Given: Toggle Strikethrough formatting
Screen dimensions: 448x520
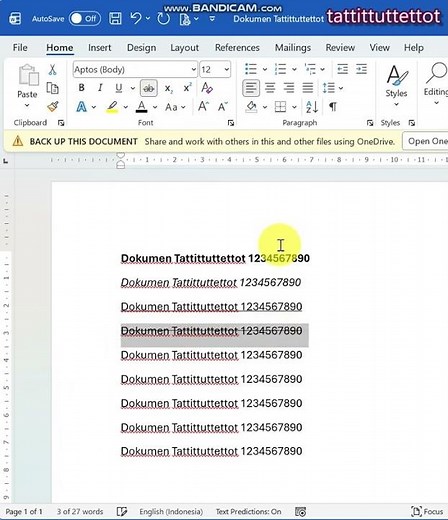Looking at the screenshot, I should 149,88.
